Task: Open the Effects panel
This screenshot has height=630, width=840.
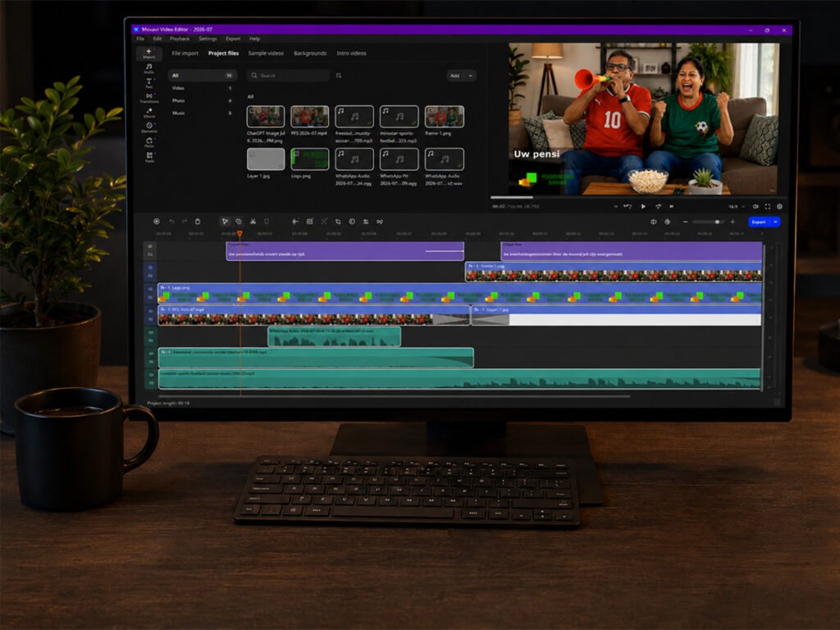Action: 149,112
